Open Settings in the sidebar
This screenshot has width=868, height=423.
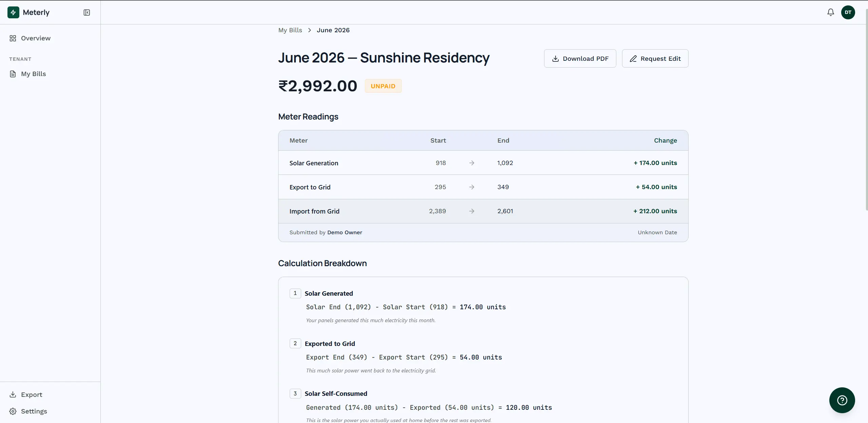pyautogui.click(x=34, y=411)
